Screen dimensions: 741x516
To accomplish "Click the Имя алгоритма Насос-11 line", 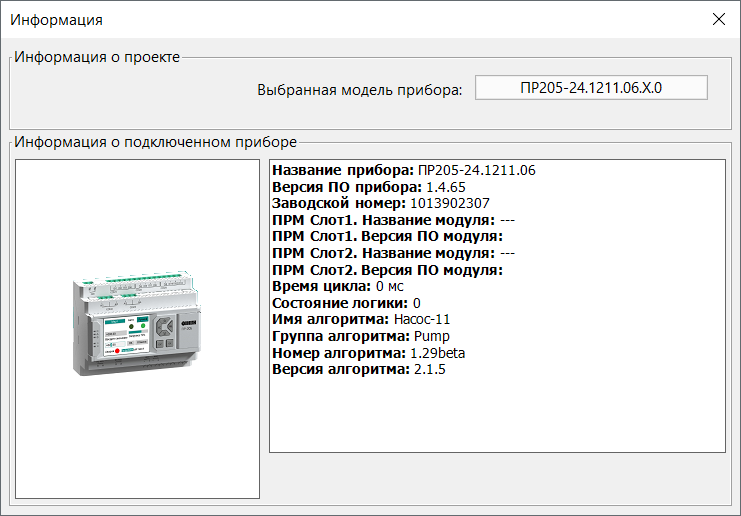I will (x=361, y=319).
